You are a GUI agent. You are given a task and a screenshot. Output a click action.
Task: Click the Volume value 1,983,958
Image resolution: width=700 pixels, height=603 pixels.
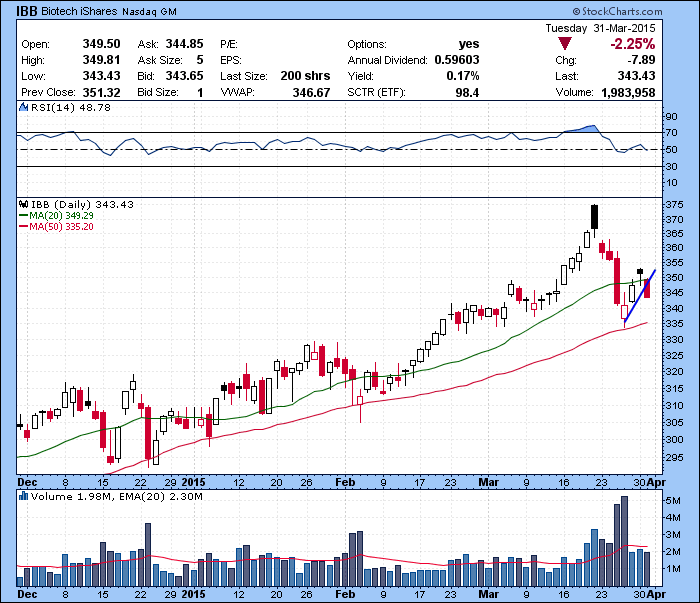628,92
